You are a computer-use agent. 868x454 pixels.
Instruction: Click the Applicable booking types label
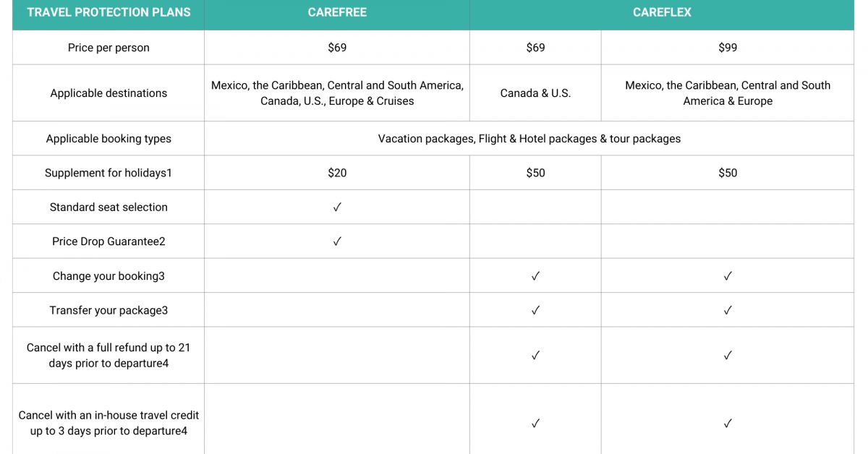point(109,139)
